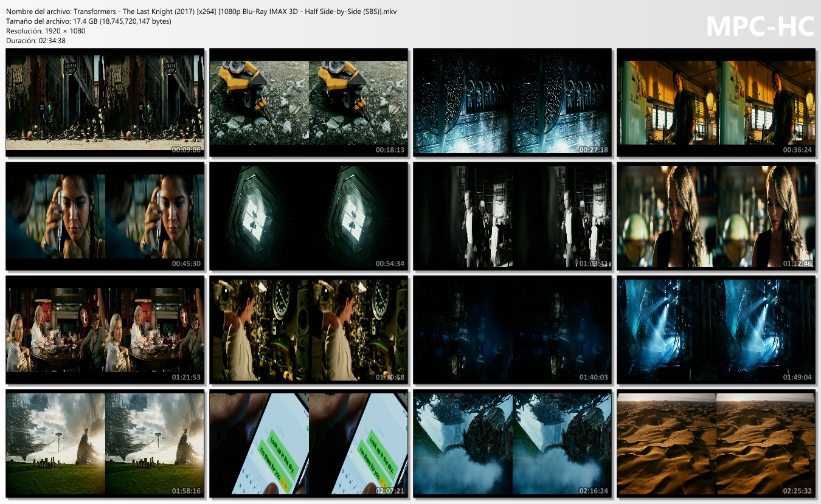Select the submarine gauges frame at 01:30:58

click(308, 330)
